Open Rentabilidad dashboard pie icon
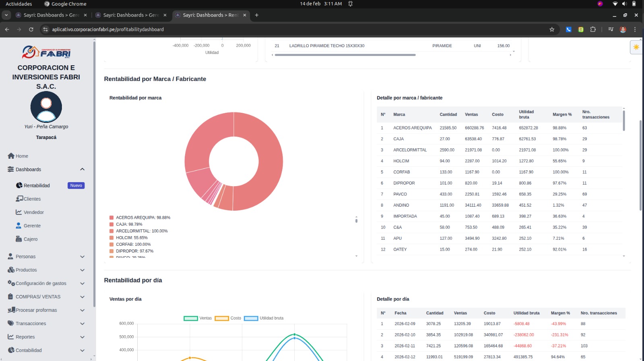The height and width of the screenshot is (361, 644). pos(19,185)
